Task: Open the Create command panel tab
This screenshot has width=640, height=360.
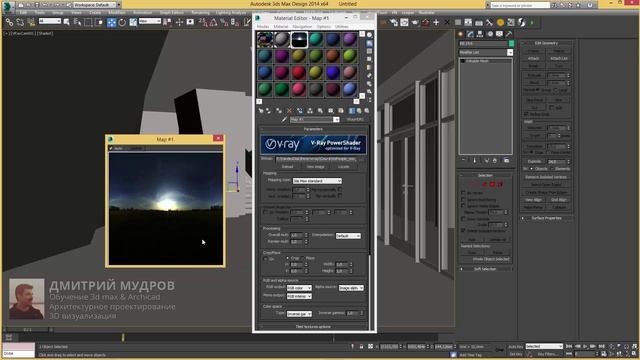Action: click(461, 34)
